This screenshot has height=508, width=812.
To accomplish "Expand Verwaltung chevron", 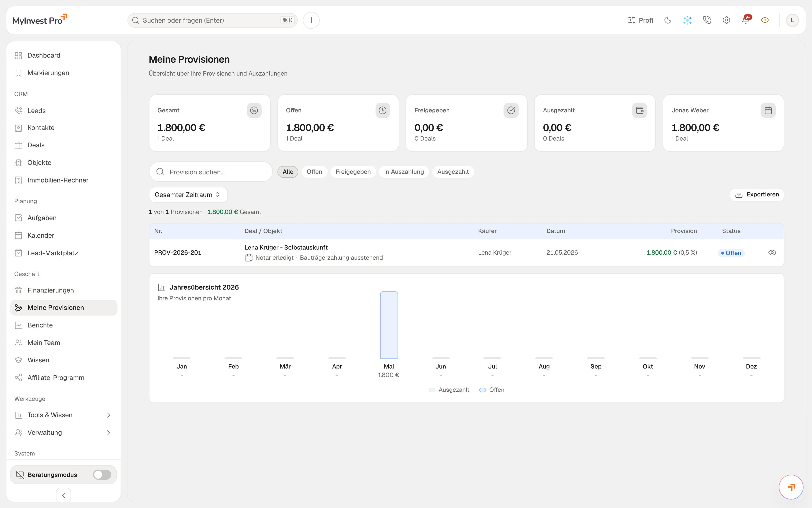I will click(108, 433).
